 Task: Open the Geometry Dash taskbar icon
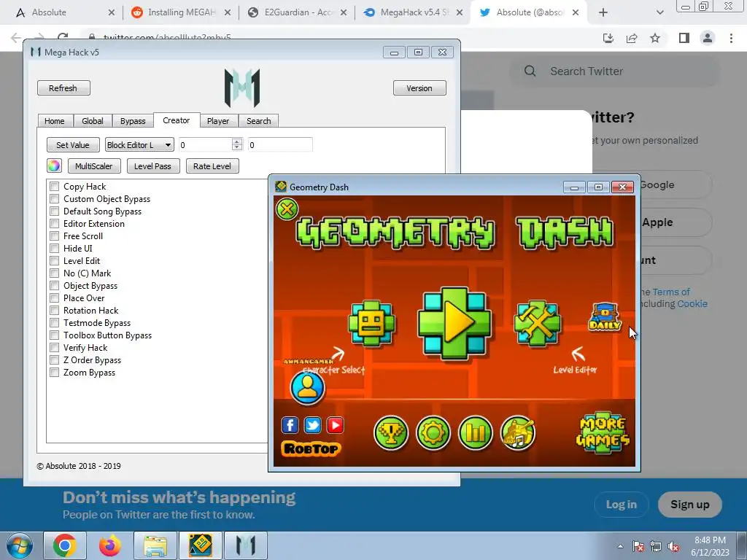tap(200, 545)
